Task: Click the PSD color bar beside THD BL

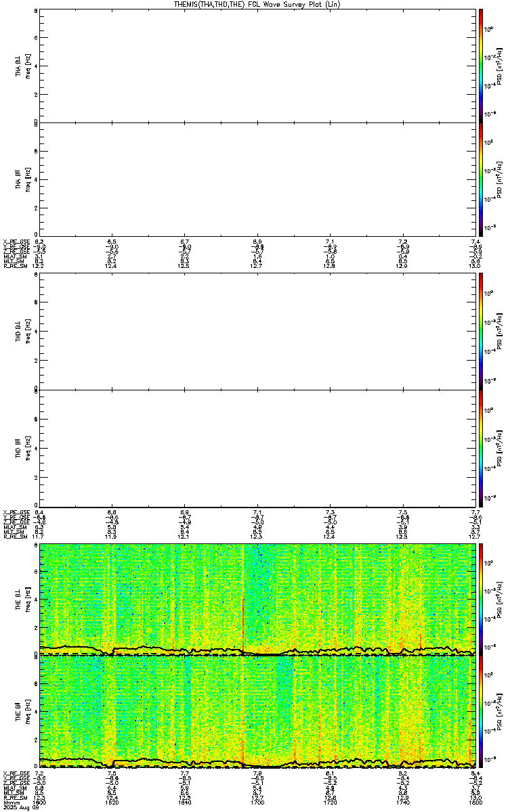Action: [481, 332]
